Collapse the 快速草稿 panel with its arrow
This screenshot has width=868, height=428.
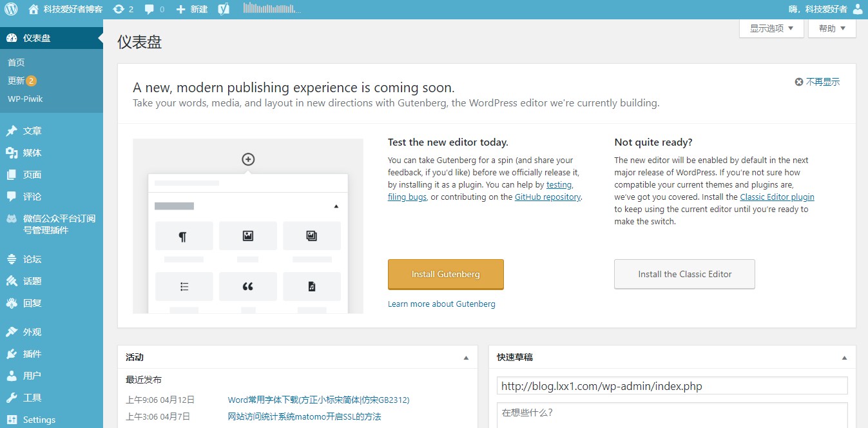pyautogui.click(x=844, y=358)
